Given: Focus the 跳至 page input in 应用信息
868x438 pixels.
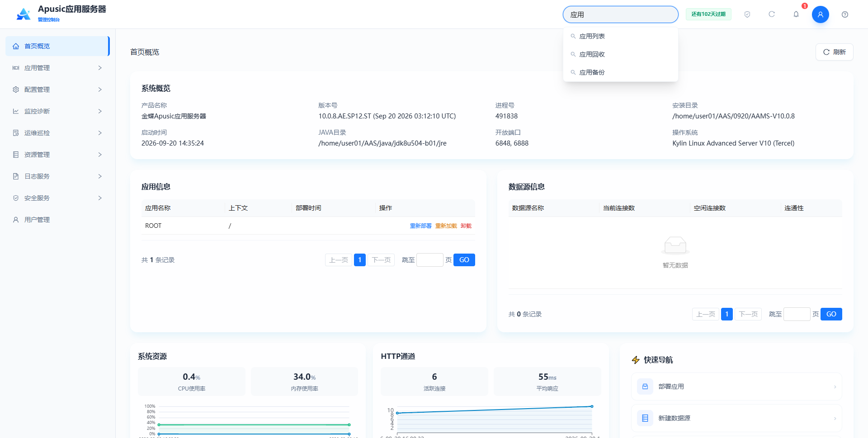Looking at the screenshot, I should (429, 260).
